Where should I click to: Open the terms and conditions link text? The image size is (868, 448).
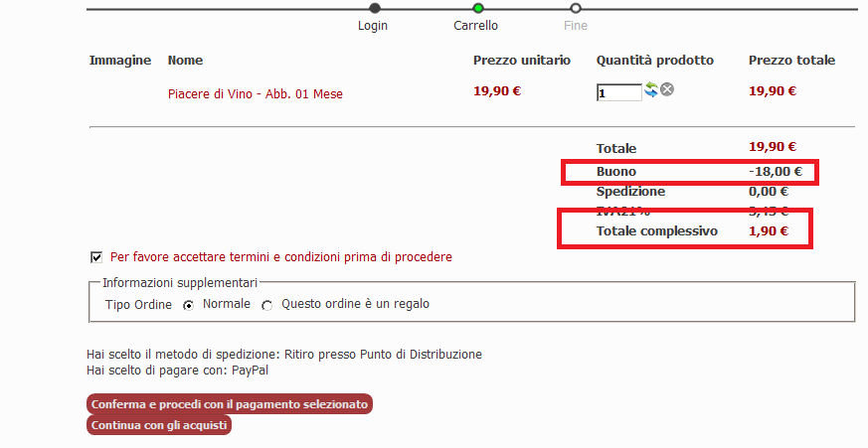pyautogui.click(x=281, y=257)
